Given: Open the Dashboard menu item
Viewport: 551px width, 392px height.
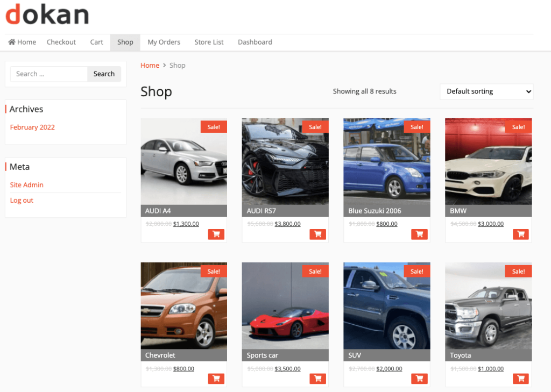Looking at the screenshot, I should [255, 42].
